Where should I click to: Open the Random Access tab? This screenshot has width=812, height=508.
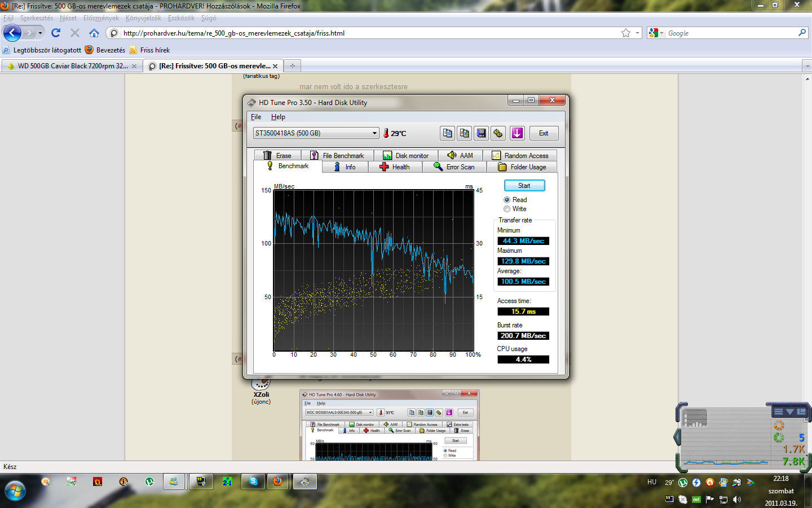tap(520, 155)
